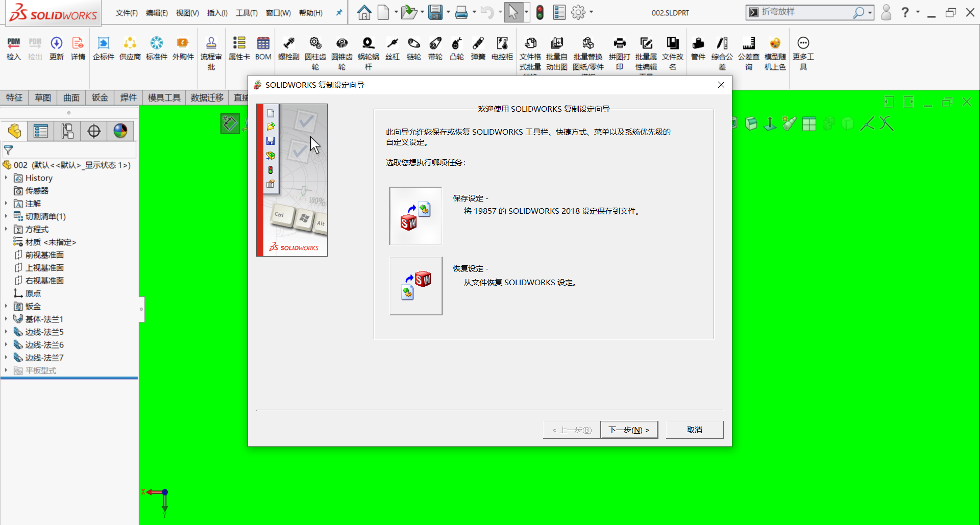
Task: Switch to the 草图 sketch tab
Action: pos(43,97)
